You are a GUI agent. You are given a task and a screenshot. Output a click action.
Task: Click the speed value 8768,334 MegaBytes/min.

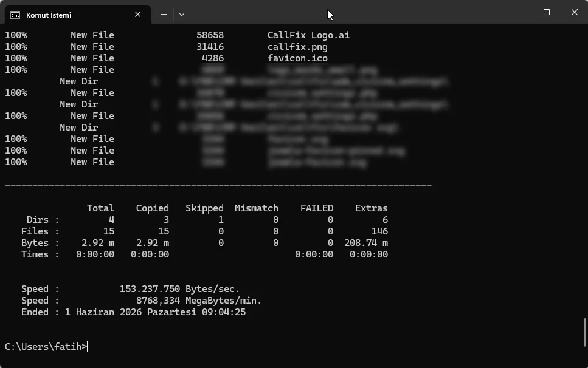tap(198, 301)
